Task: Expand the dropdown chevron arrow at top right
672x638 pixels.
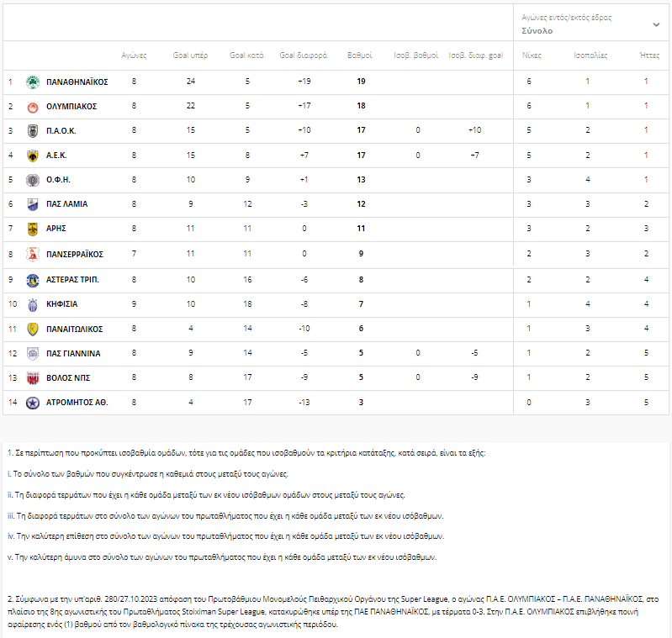Action: 656,24
